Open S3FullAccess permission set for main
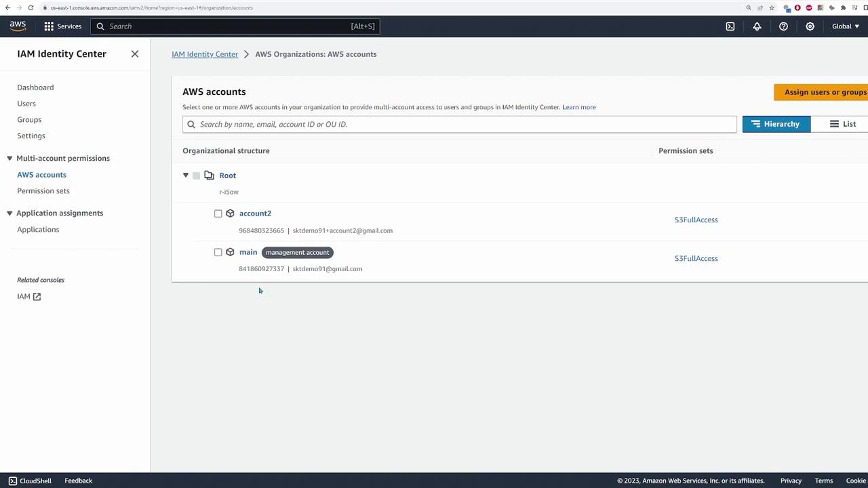Screen dimensions: 868x488 696,258
